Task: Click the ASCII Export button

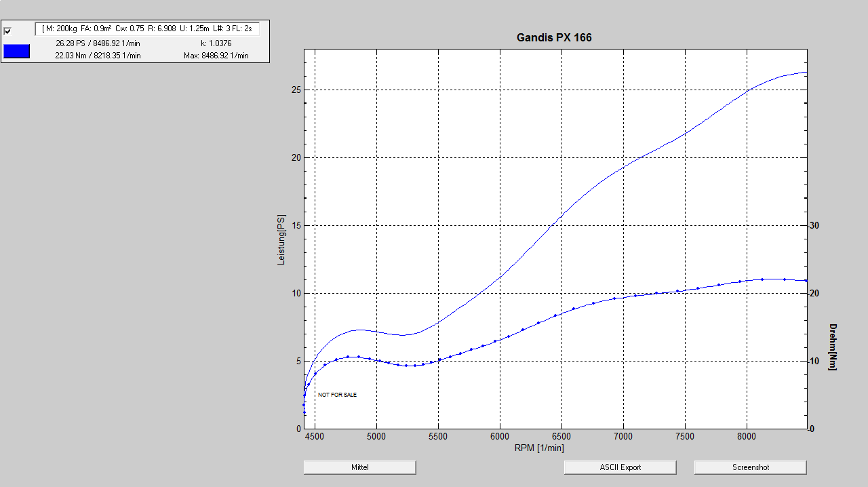Action: [620, 467]
